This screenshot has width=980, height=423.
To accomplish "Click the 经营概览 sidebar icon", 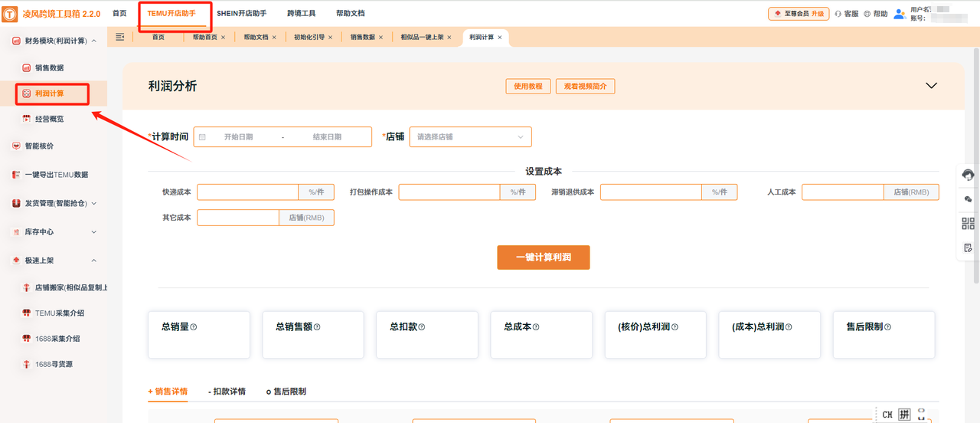I will (x=26, y=119).
